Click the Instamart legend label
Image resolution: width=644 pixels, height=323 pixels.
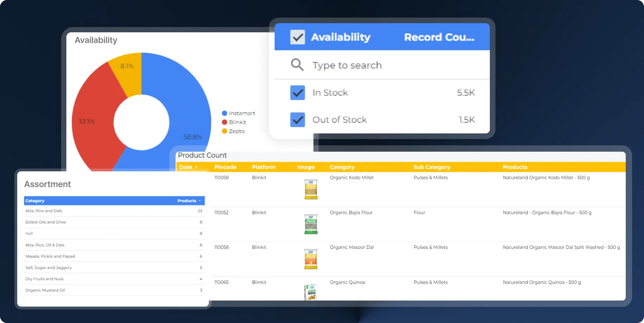click(x=242, y=113)
